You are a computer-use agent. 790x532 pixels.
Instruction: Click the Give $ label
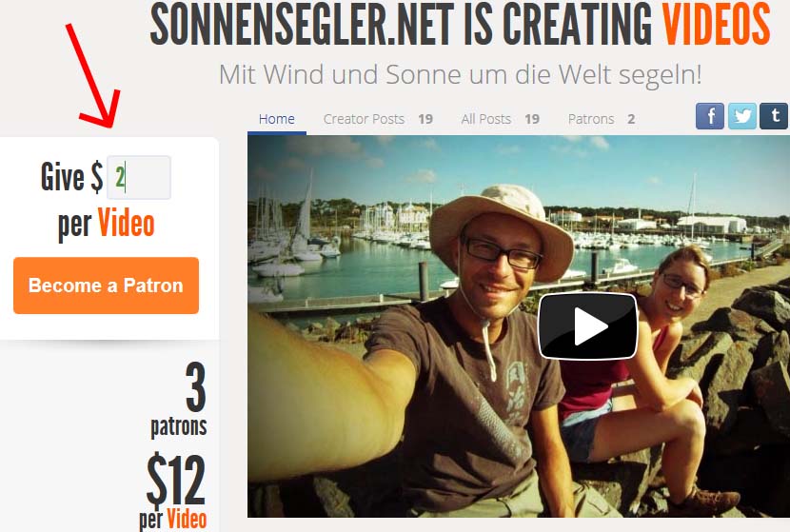[72, 177]
